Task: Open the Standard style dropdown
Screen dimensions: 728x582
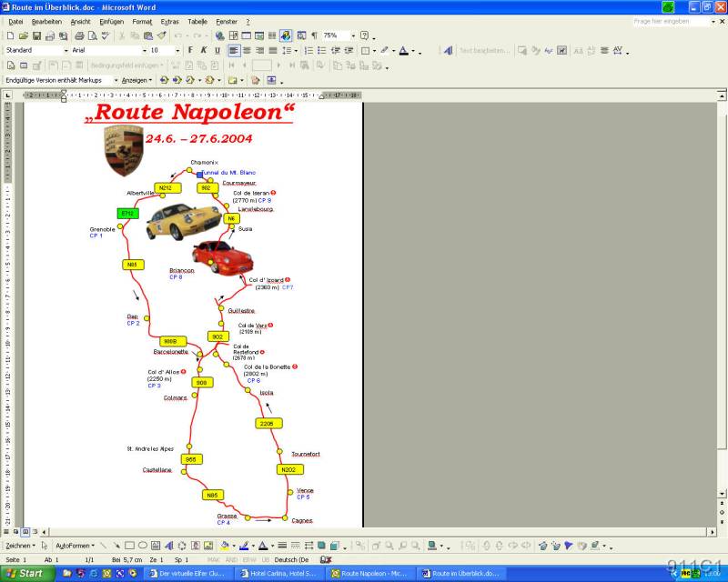Action: tap(65, 51)
